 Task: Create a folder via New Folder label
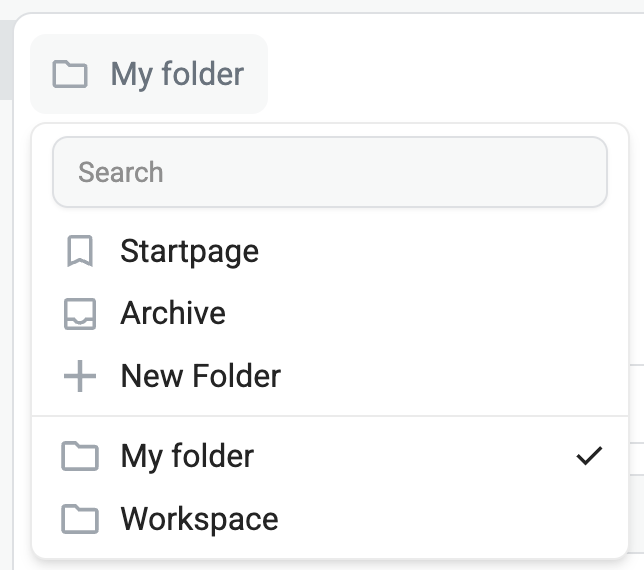(201, 377)
